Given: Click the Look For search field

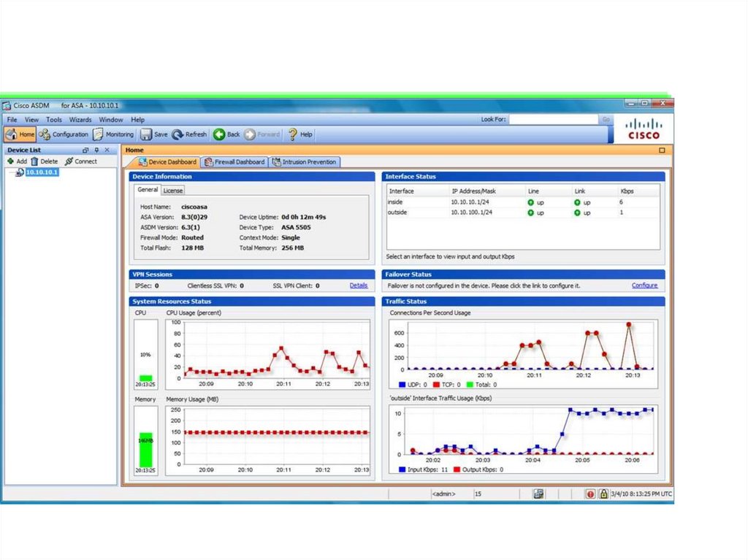Looking at the screenshot, I should pos(553,119).
